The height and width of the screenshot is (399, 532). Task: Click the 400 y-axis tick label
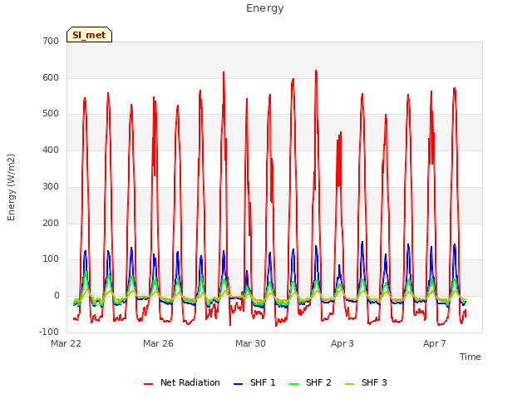51,150
